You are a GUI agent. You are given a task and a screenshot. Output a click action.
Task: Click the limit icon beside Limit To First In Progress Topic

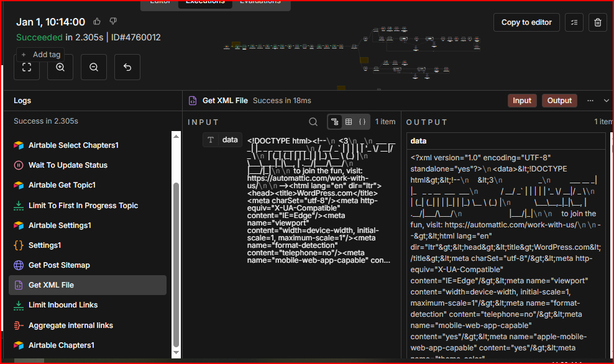19,206
